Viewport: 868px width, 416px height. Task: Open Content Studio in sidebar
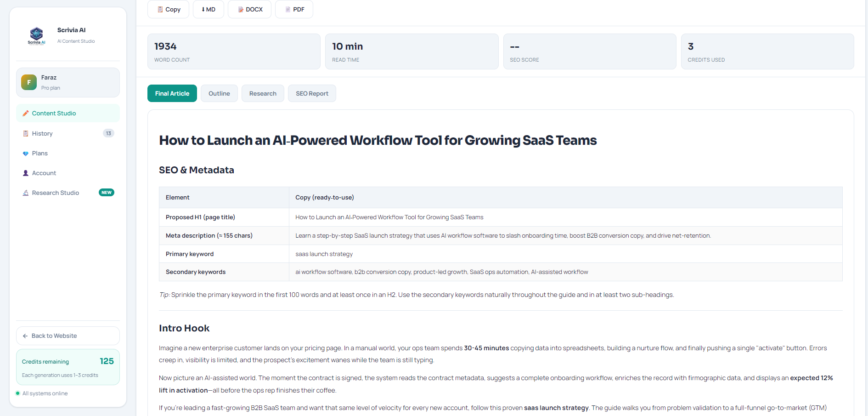[x=68, y=113]
